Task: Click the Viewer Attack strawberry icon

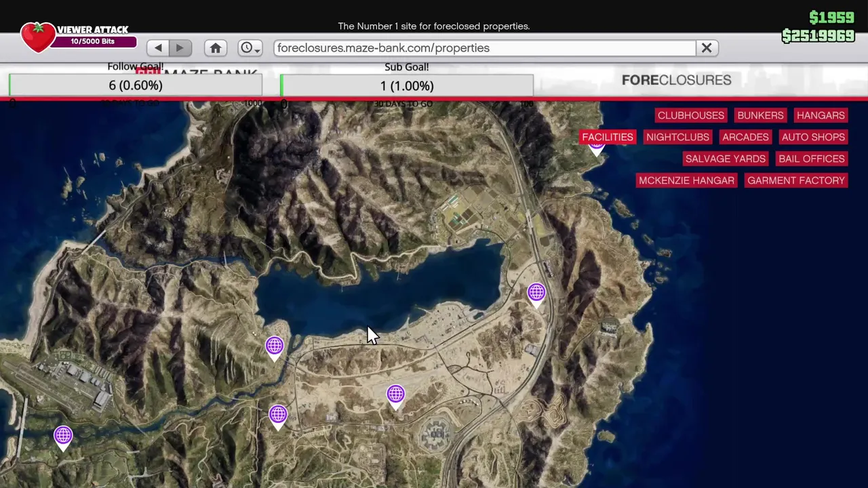Action: click(38, 37)
